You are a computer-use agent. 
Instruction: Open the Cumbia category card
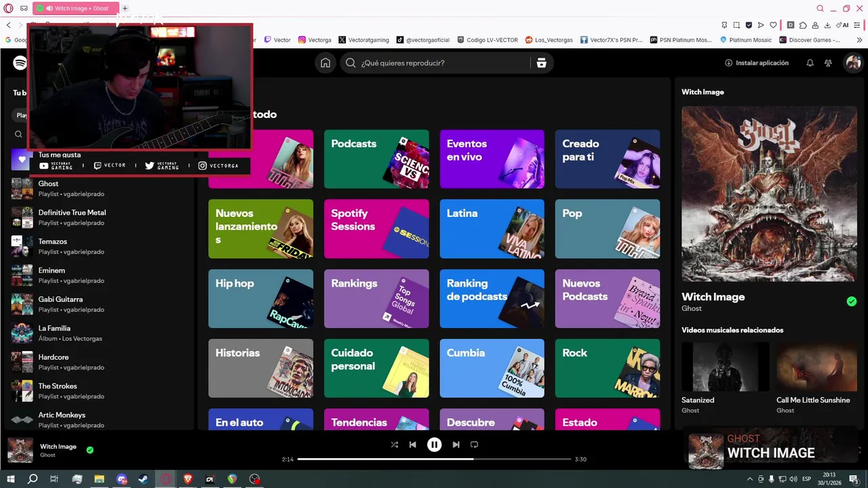pyautogui.click(x=492, y=368)
